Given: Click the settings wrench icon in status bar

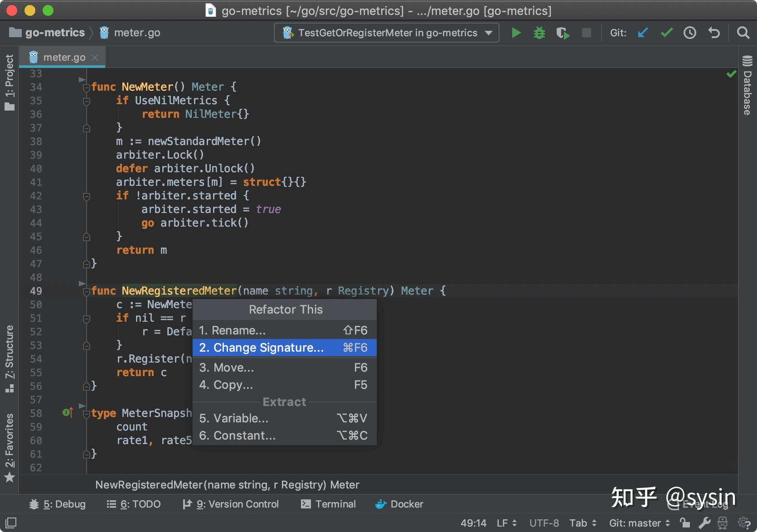Looking at the screenshot, I should click(x=704, y=522).
